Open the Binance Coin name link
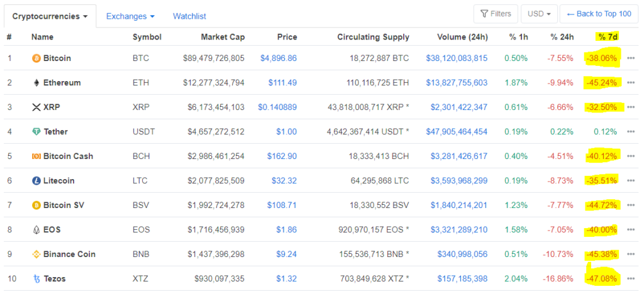Image resolution: width=644 pixels, height=294 pixels. point(69,254)
